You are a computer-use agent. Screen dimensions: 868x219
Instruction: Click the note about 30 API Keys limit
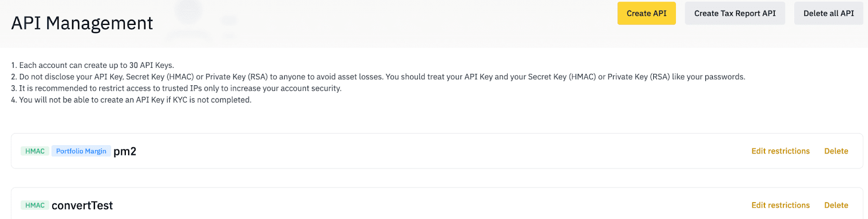[x=92, y=65]
